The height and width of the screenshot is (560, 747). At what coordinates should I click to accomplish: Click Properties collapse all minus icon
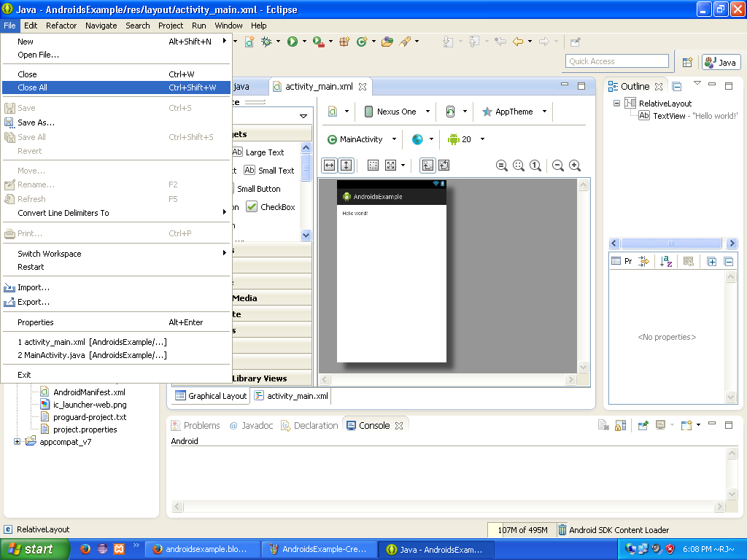(x=729, y=262)
